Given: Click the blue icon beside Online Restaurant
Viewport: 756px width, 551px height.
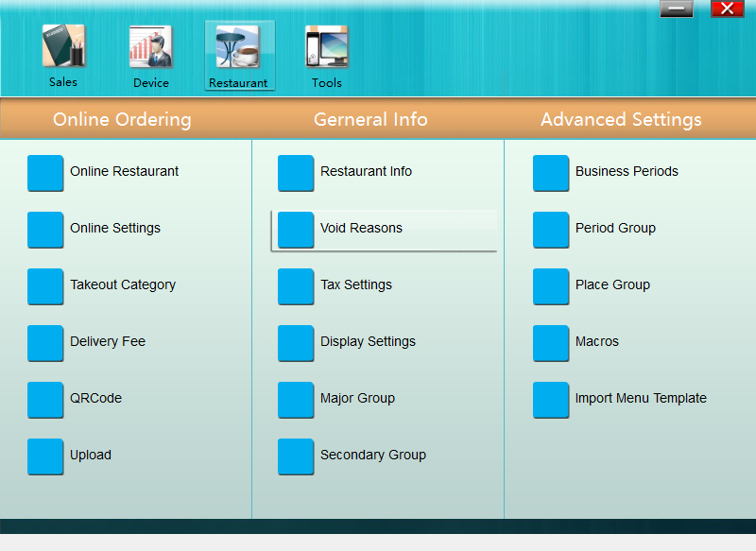Looking at the screenshot, I should click(45, 173).
